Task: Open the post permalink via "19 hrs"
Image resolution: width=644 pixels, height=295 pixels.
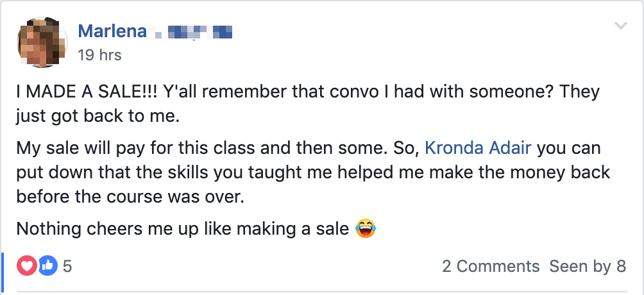Action: (x=99, y=55)
